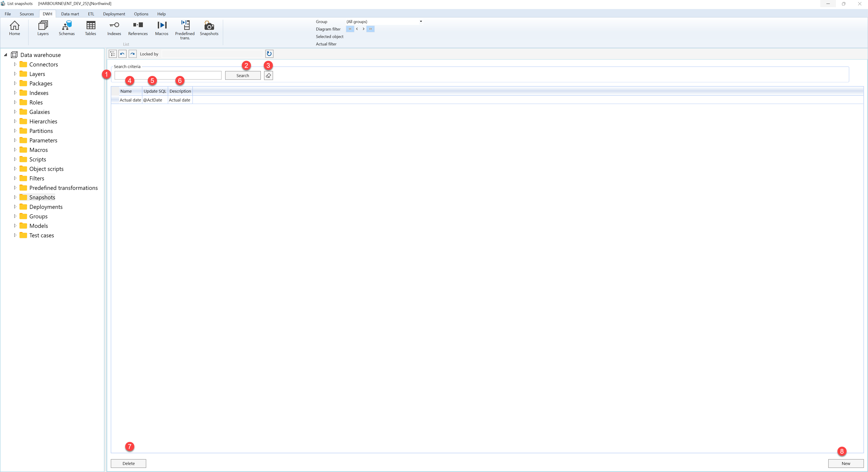Select the Macros tree item
Image resolution: width=868 pixels, height=472 pixels.
coord(38,150)
